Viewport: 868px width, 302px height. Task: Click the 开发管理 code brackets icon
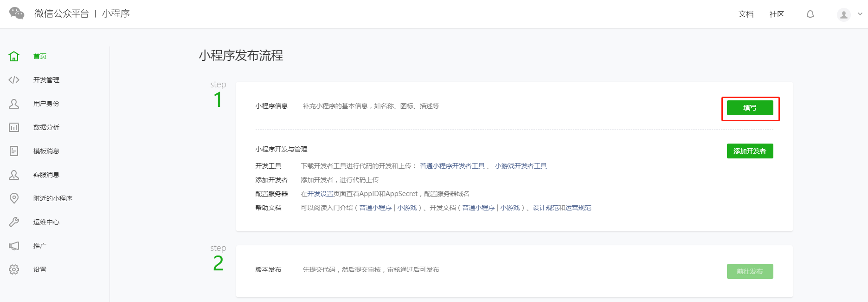pos(14,80)
